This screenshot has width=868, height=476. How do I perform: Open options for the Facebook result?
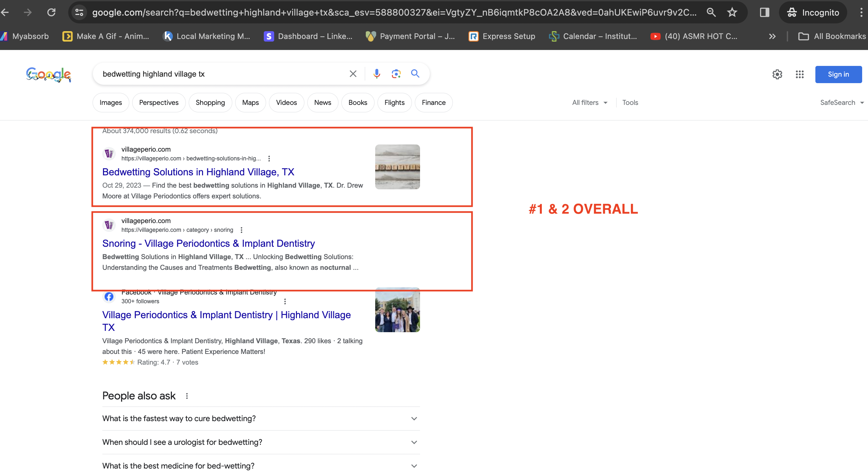click(285, 301)
